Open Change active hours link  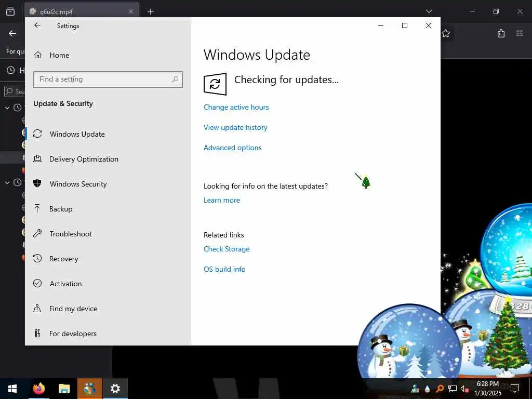236,107
